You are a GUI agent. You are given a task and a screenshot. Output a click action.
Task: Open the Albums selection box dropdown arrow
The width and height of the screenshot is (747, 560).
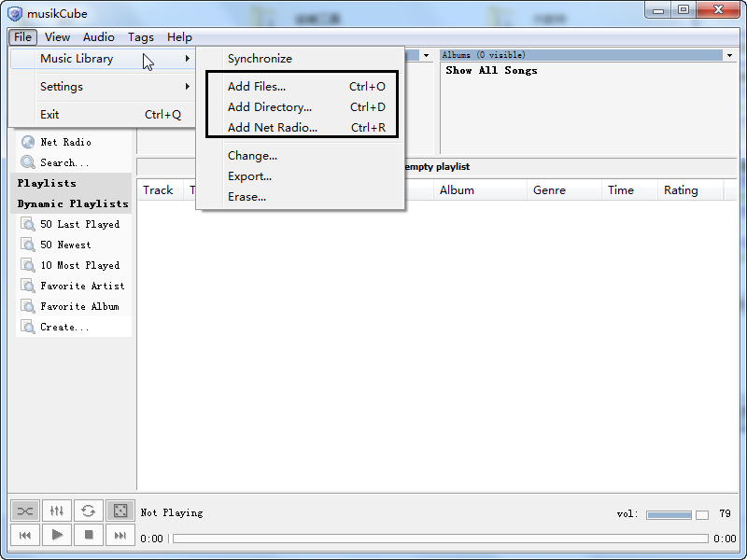click(729, 55)
